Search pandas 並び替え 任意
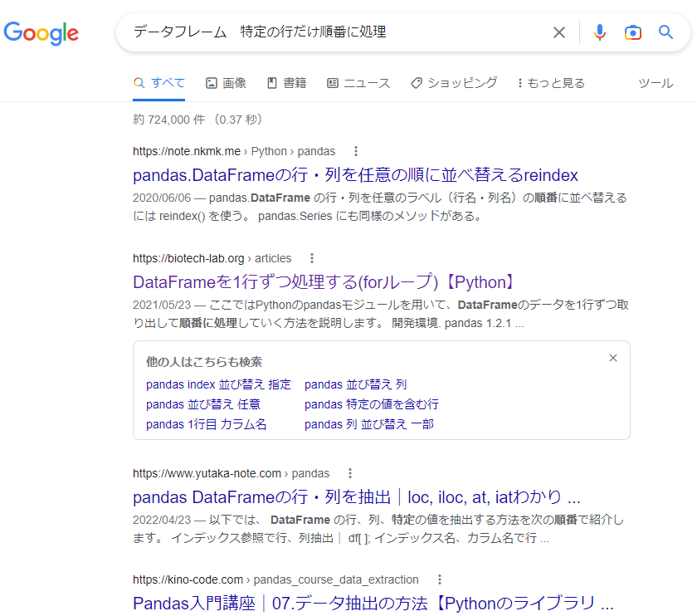Image resolution: width=697 pixels, height=616 pixels. (203, 404)
